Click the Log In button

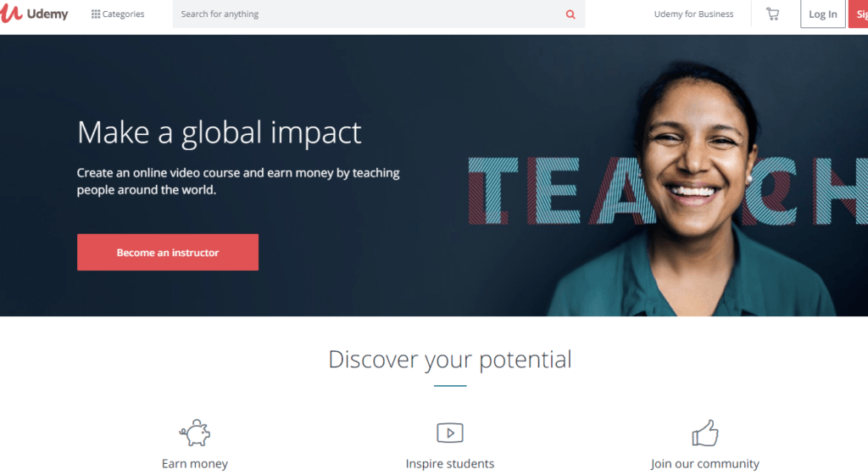point(822,14)
